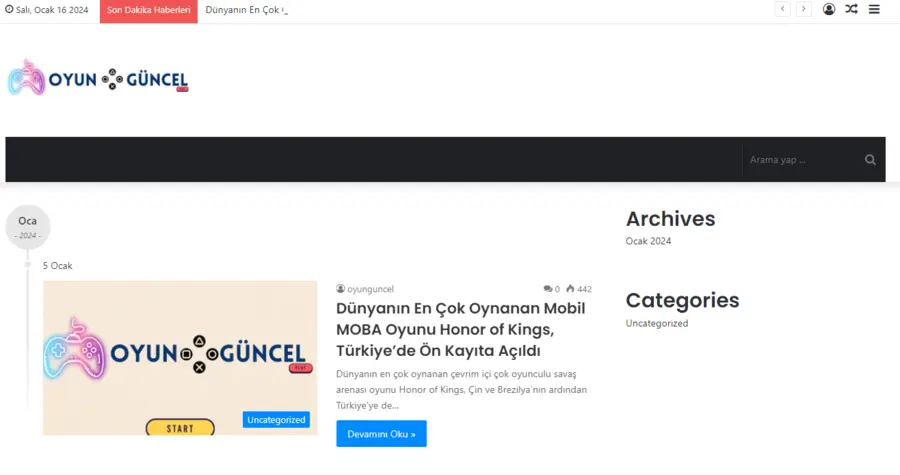
Task: Click the flame views icon showing 442
Action: tap(570, 289)
